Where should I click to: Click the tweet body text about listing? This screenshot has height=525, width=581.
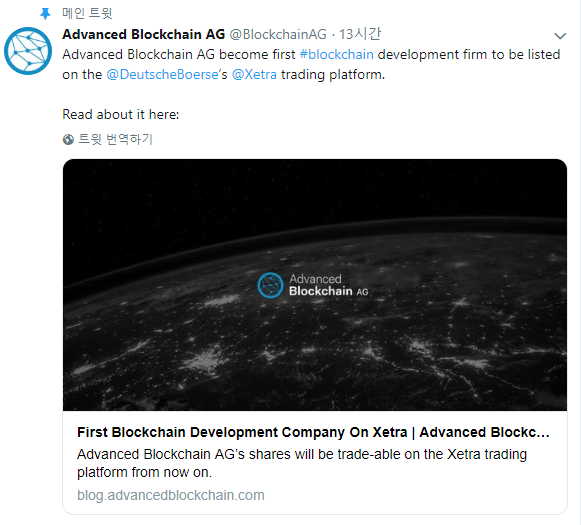click(311, 64)
